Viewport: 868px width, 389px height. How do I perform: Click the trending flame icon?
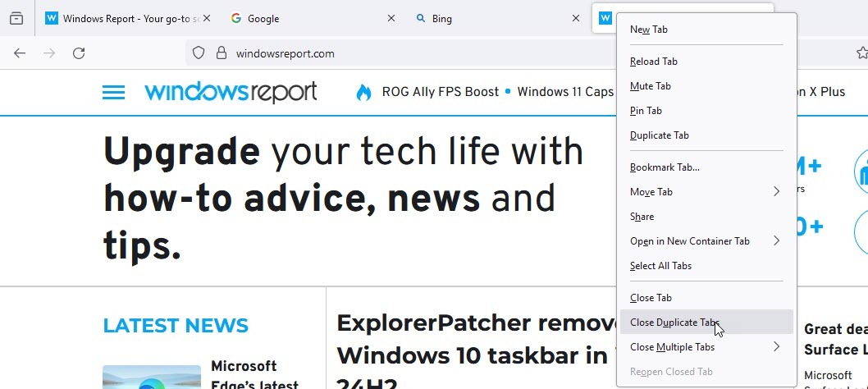click(x=363, y=92)
